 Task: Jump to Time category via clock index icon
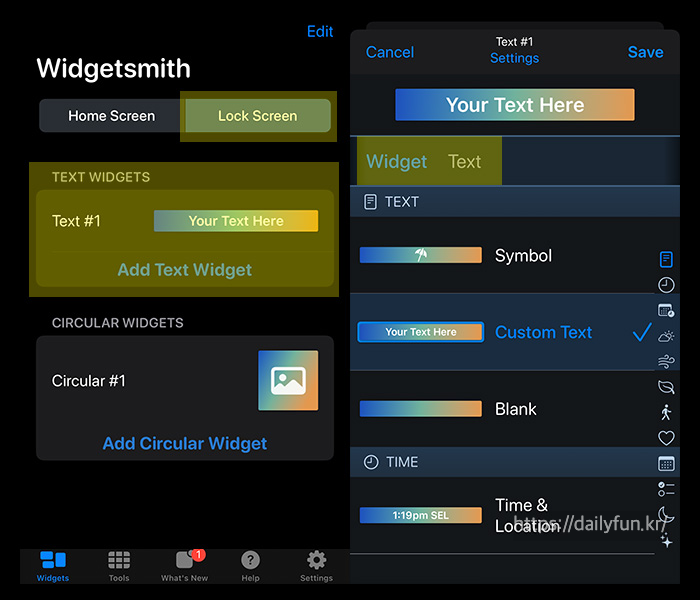click(x=666, y=285)
